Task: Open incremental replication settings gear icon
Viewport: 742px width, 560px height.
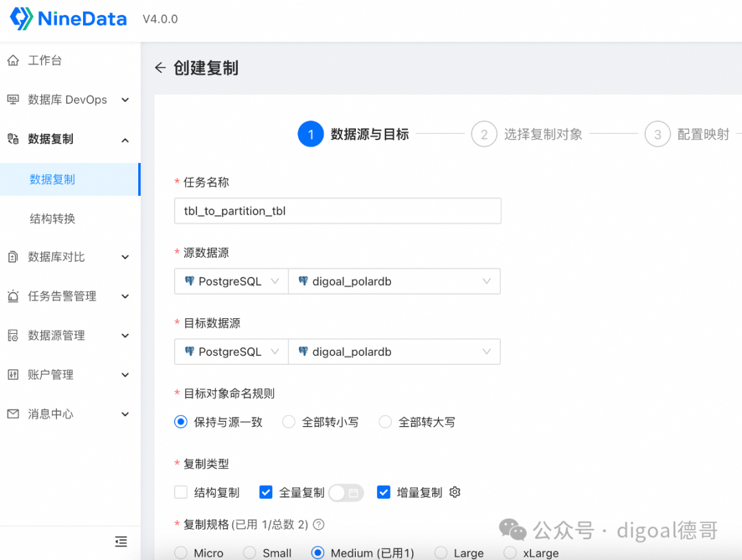Action: [x=455, y=492]
